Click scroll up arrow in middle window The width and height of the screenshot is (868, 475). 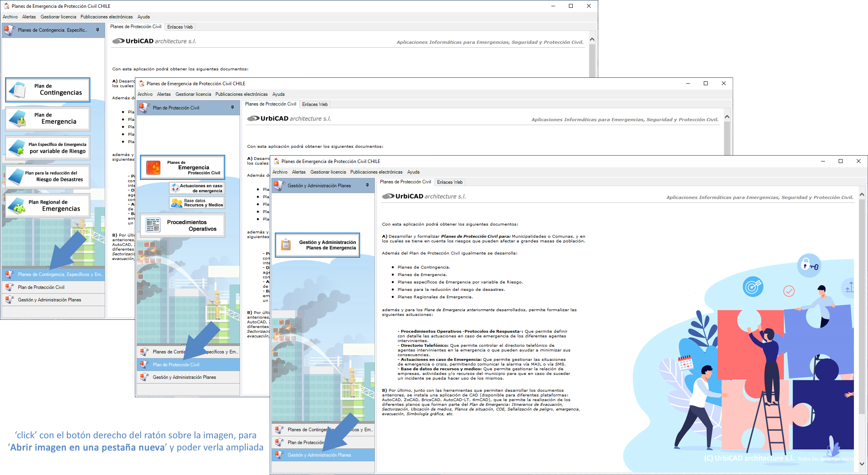(727, 117)
